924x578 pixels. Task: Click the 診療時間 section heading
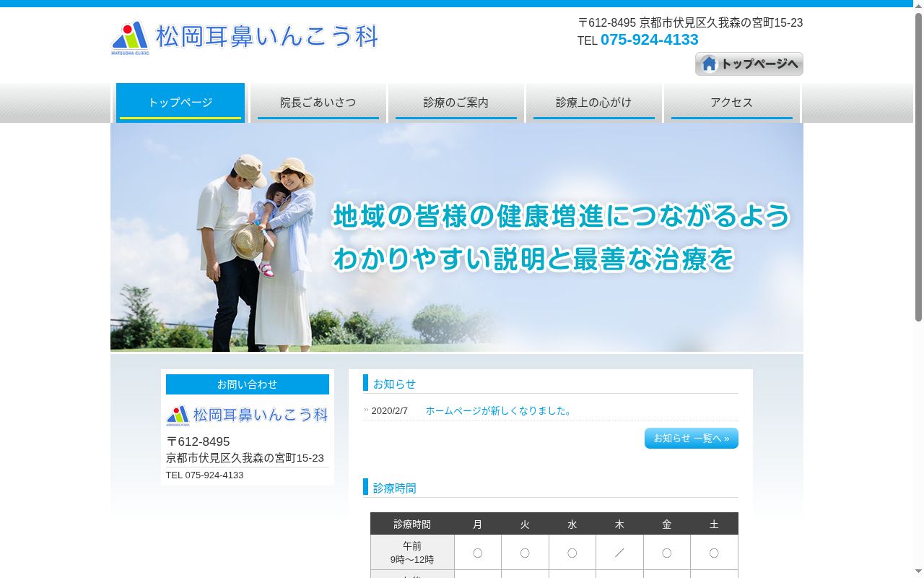point(394,488)
